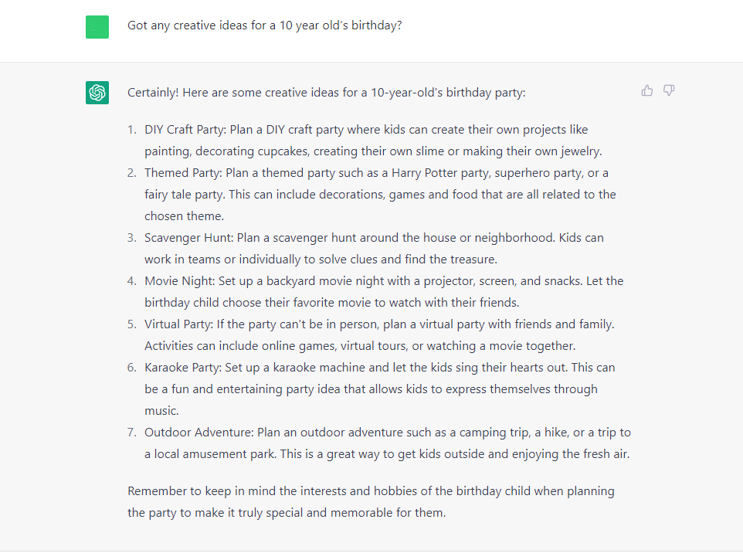Click the "Movie Night" list heading
Image resolution: width=743 pixels, height=560 pixels.
coord(178,281)
